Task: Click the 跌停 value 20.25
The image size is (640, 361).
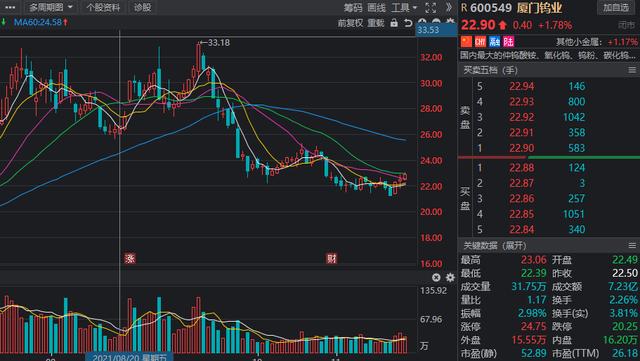Action: pyautogui.click(x=624, y=327)
